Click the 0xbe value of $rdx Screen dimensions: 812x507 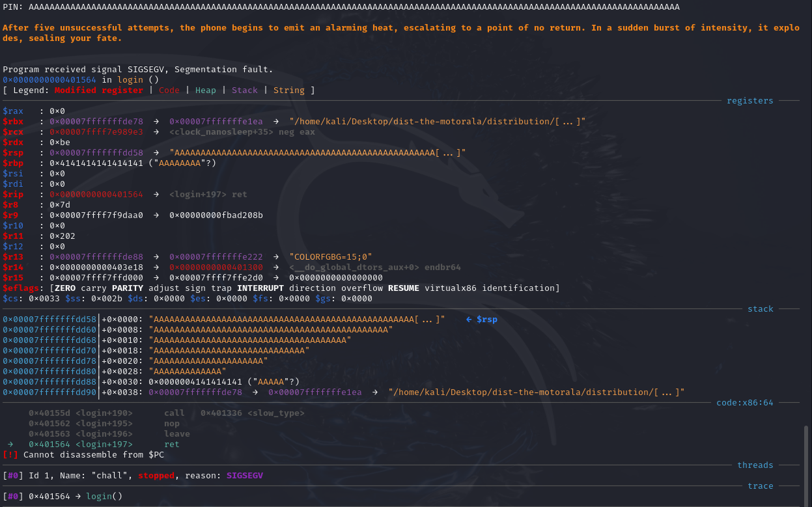[x=60, y=143]
